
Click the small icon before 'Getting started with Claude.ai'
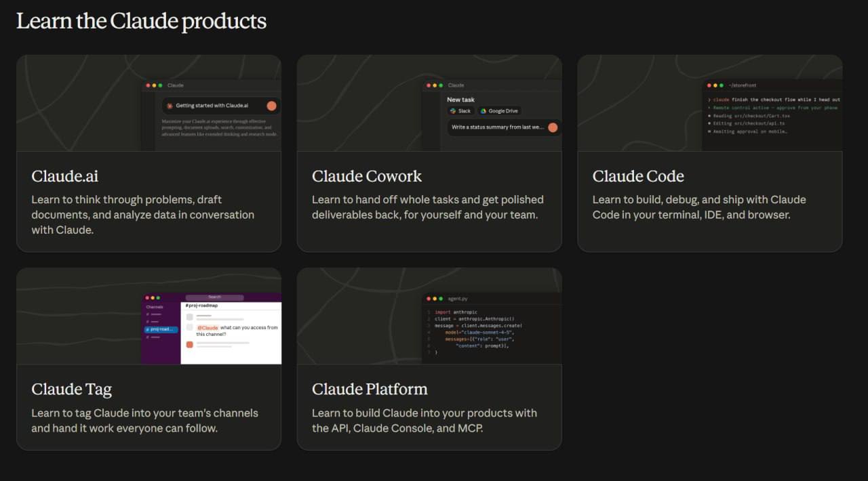coord(170,106)
